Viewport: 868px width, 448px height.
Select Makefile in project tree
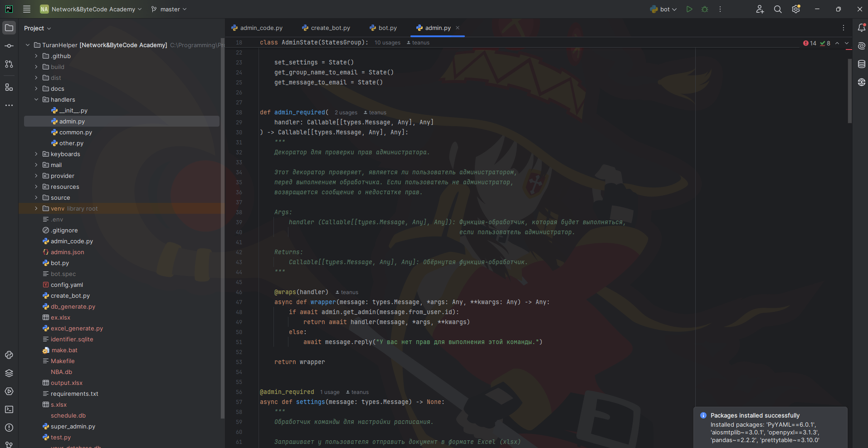[63, 361]
